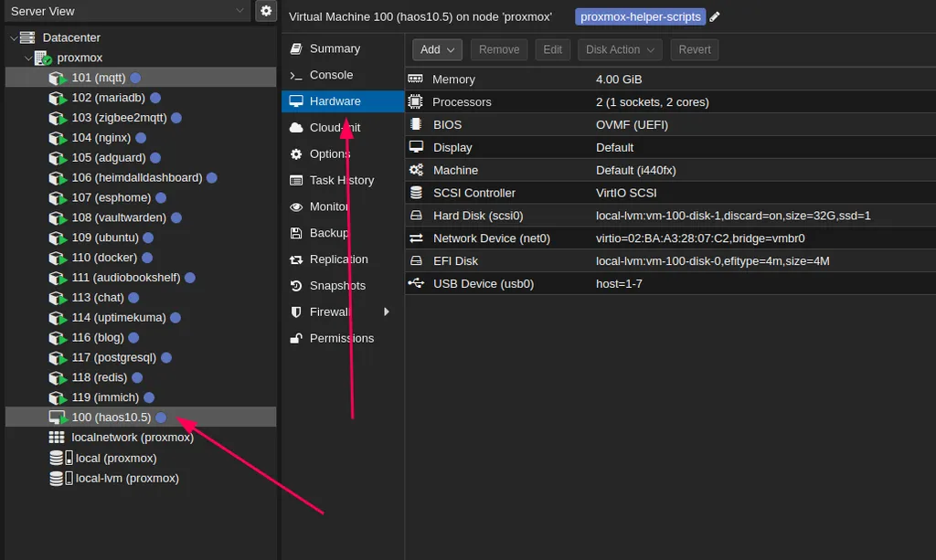Collapse the Datacenter tree node

[13, 37]
